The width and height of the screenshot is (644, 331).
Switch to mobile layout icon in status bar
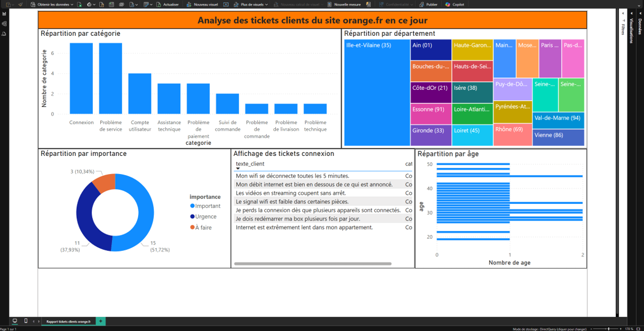pos(26,321)
